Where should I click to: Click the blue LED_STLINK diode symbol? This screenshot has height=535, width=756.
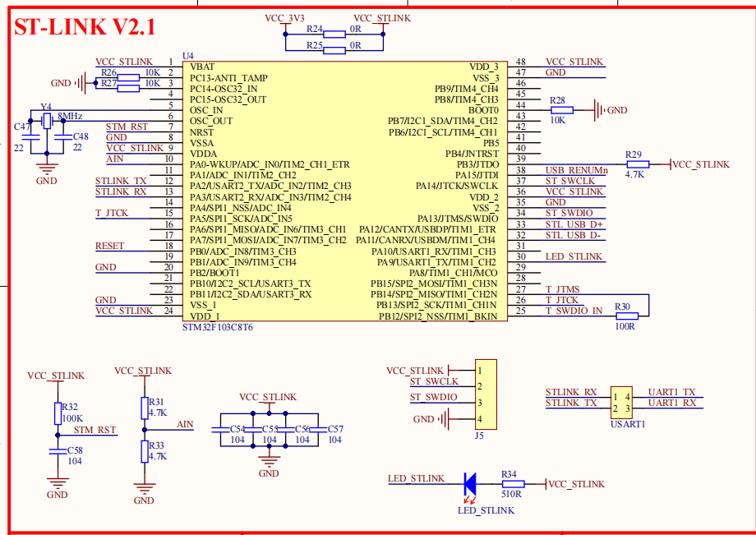[470, 483]
